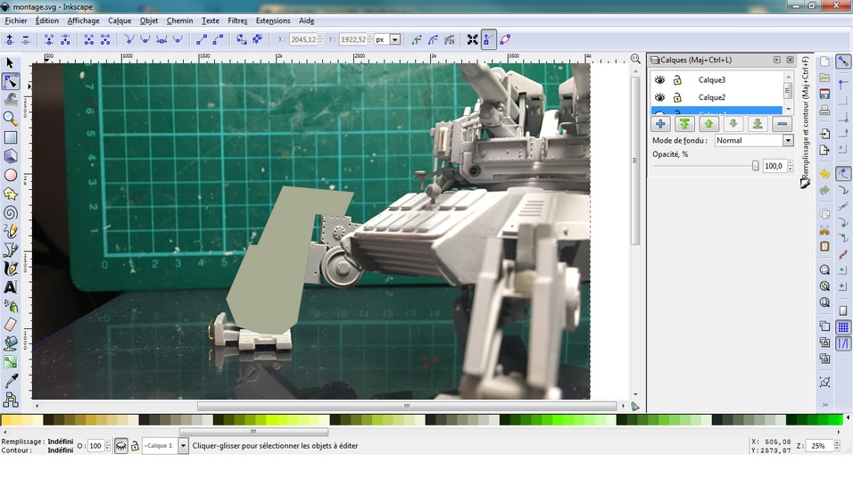
Task: Activate the Zoom magnifier tool
Action: (11, 119)
